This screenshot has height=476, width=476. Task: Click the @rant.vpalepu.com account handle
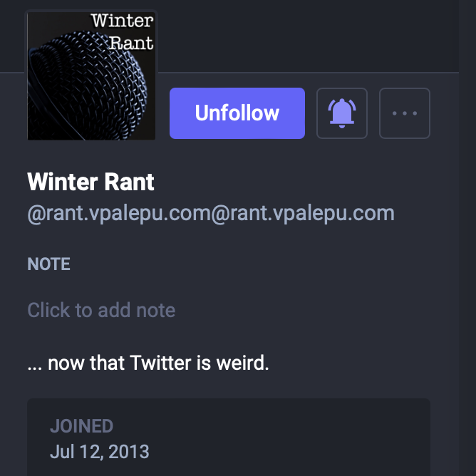coord(210,213)
